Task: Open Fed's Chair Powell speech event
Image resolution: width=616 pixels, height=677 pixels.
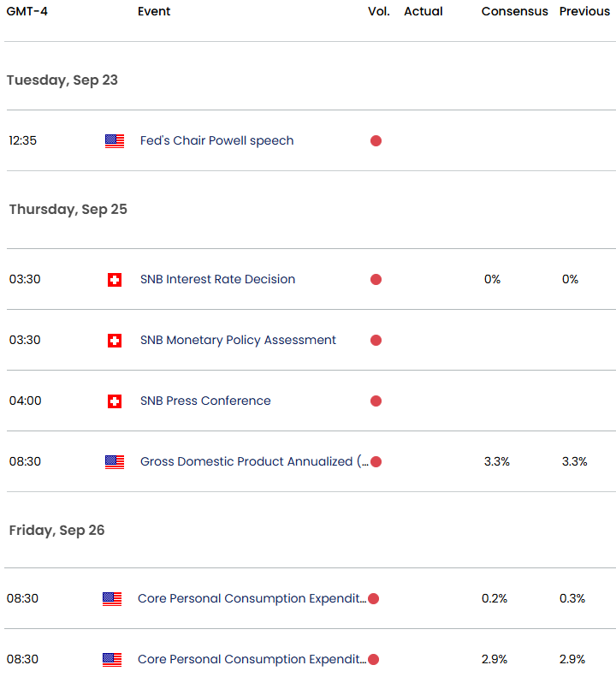Action: point(216,141)
